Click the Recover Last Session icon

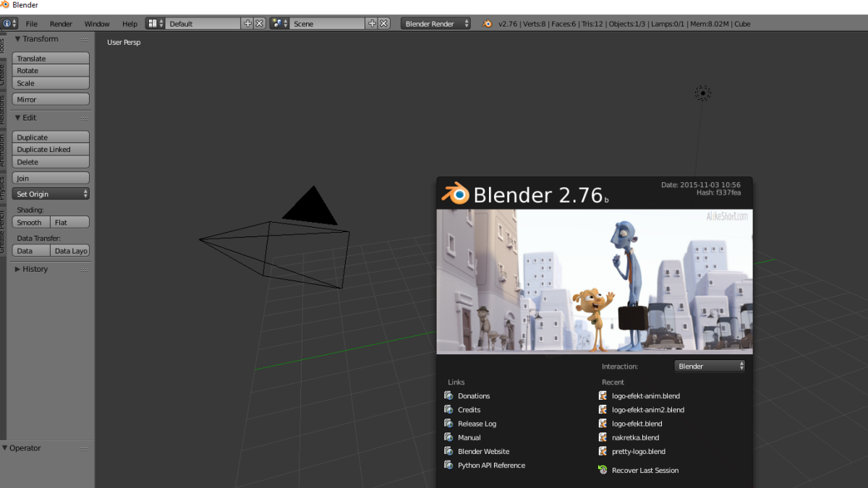coord(603,470)
